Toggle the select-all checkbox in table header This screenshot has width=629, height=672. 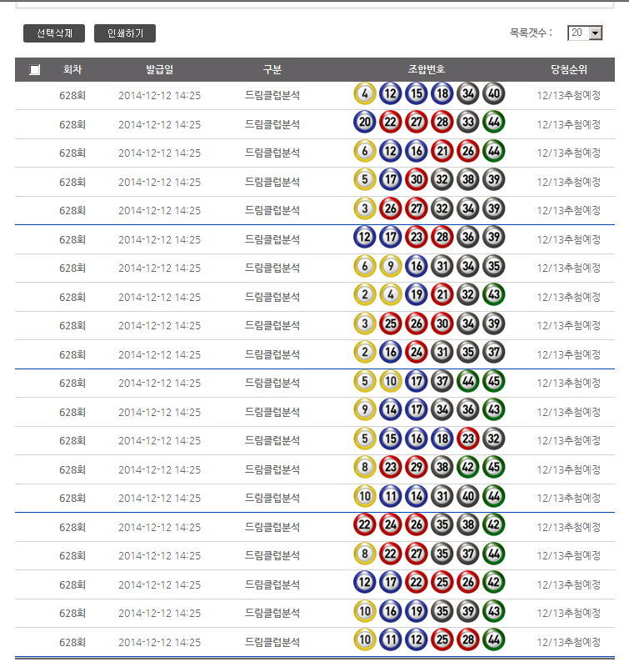click(34, 70)
